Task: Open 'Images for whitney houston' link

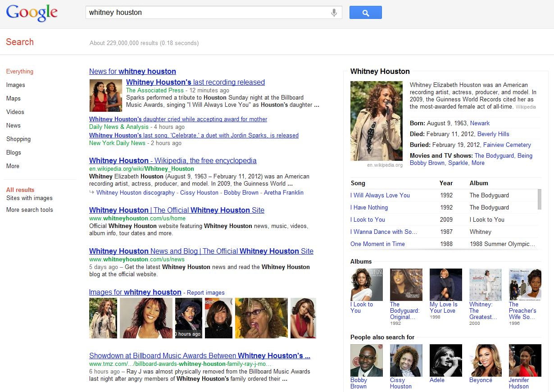Action: tap(135, 292)
